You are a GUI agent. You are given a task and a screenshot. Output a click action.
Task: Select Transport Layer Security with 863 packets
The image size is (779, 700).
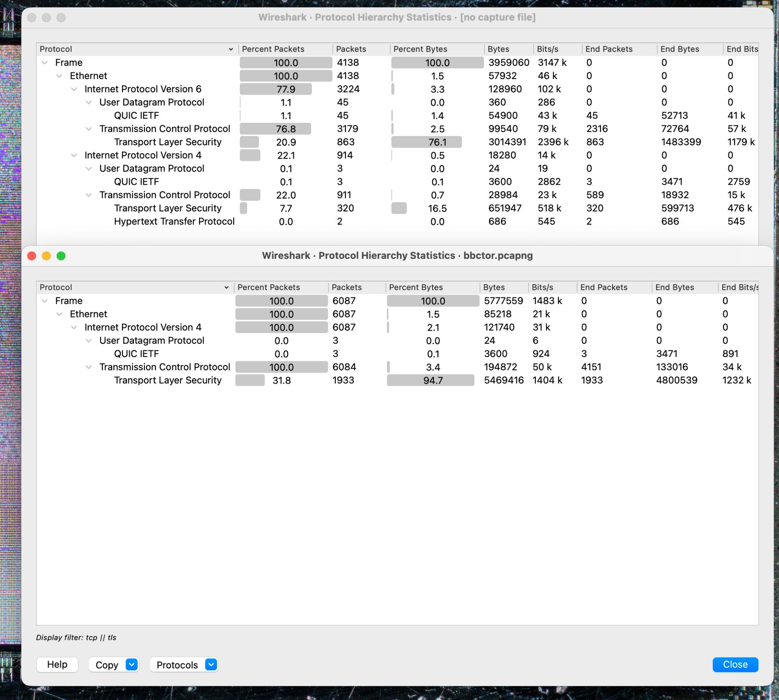[397, 142]
